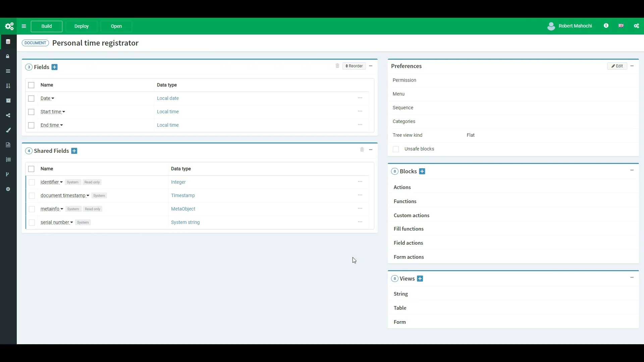This screenshot has height=362, width=644.
Task: Enable the Unsafe blocks checkbox
Action: point(395,149)
